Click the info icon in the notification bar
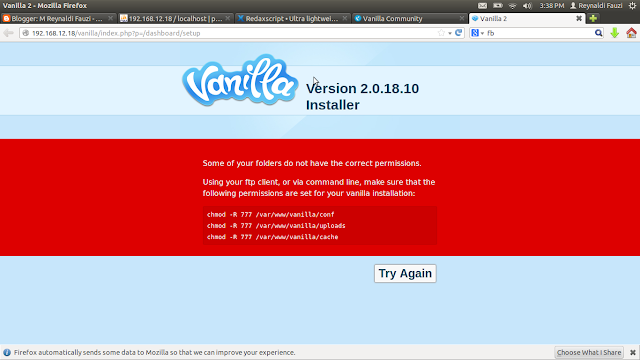 (7, 352)
